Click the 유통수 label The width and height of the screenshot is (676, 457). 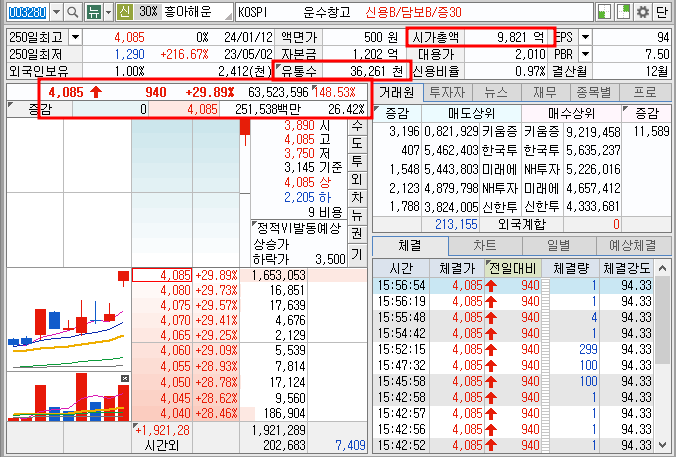pos(298,71)
